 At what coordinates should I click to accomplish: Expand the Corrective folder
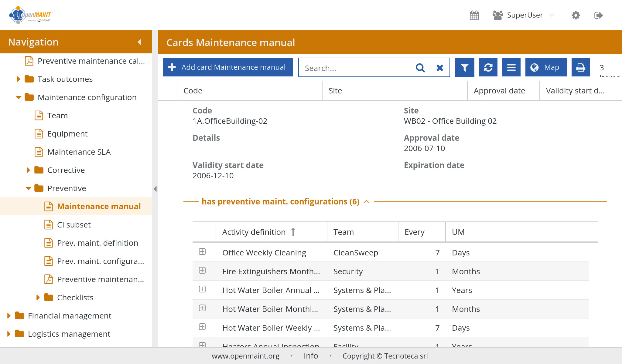[x=28, y=170]
